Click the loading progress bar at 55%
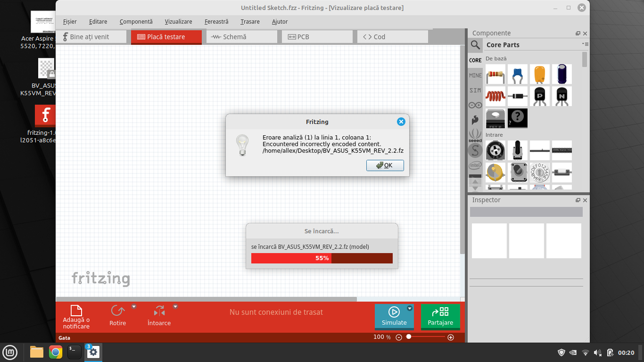 322,258
